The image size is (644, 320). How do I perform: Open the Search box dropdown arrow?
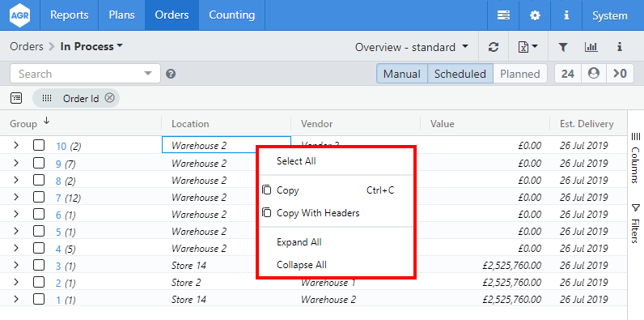tap(148, 74)
